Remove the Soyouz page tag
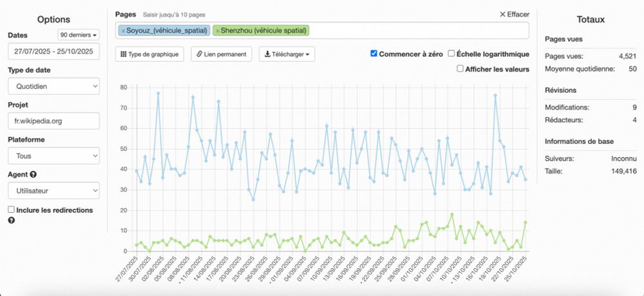 click(123, 31)
